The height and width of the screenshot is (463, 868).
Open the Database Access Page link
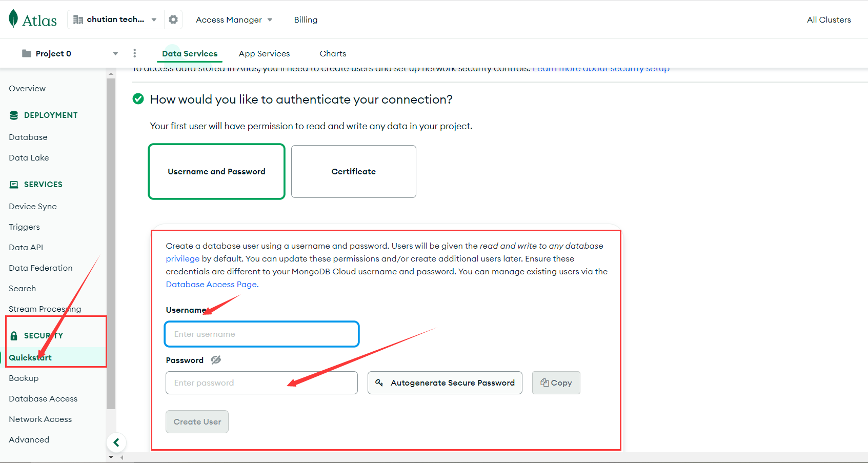click(211, 285)
